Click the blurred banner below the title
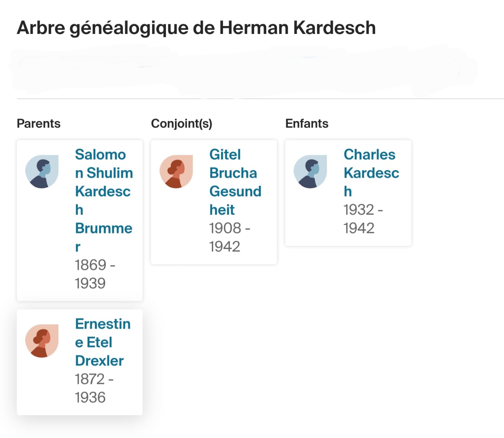Image resolution: width=504 pixels, height=438 pixels. 243,71
